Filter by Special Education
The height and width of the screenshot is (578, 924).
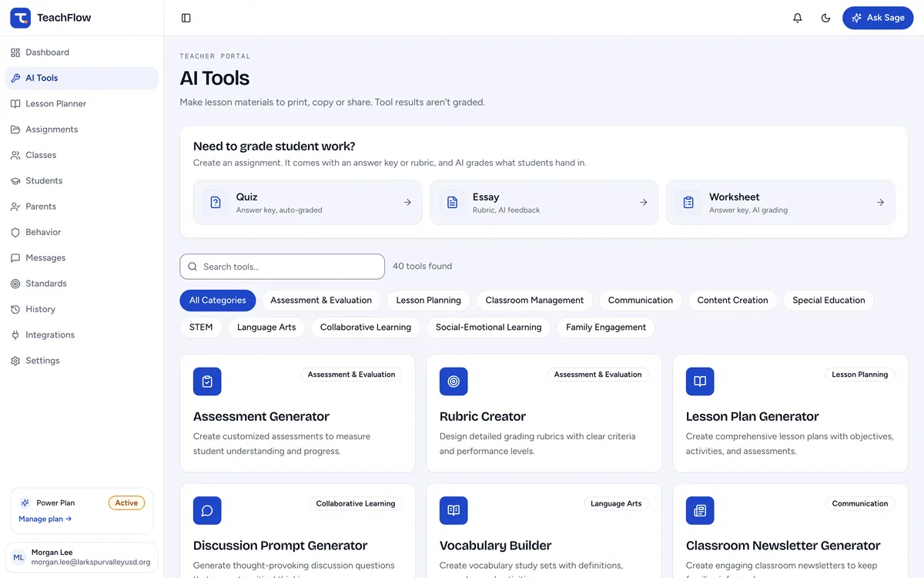tap(829, 301)
